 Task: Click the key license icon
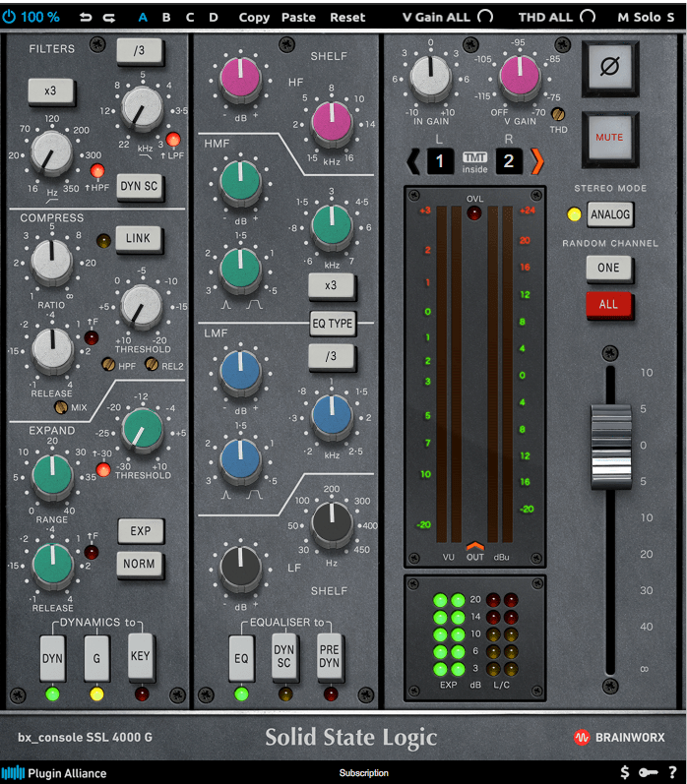tap(649, 773)
